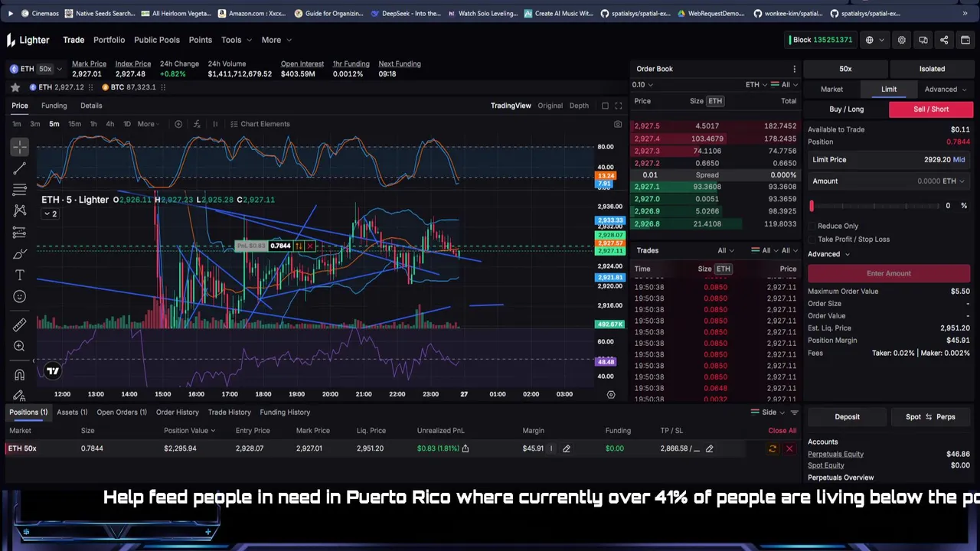
Task: Select the crosshair cursor tool
Action: point(19,145)
